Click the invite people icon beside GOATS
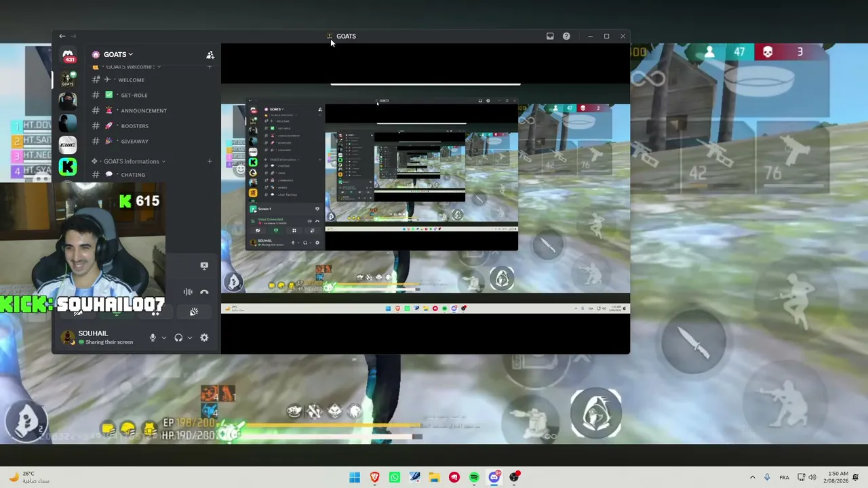 tap(210, 54)
